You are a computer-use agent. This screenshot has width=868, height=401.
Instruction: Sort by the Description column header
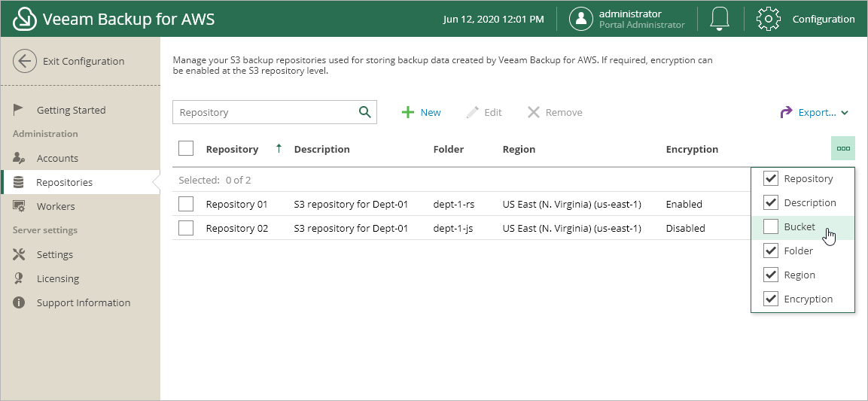click(x=321, y=149)
